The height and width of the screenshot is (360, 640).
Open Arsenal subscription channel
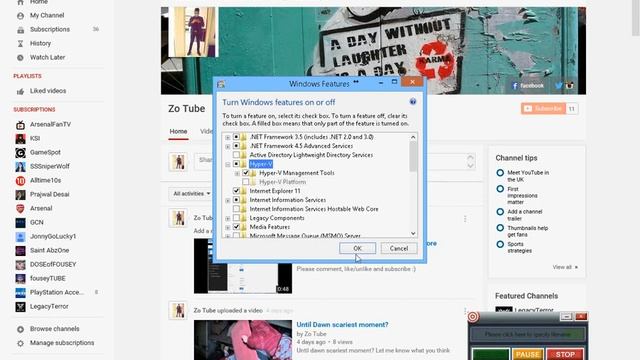41,208
